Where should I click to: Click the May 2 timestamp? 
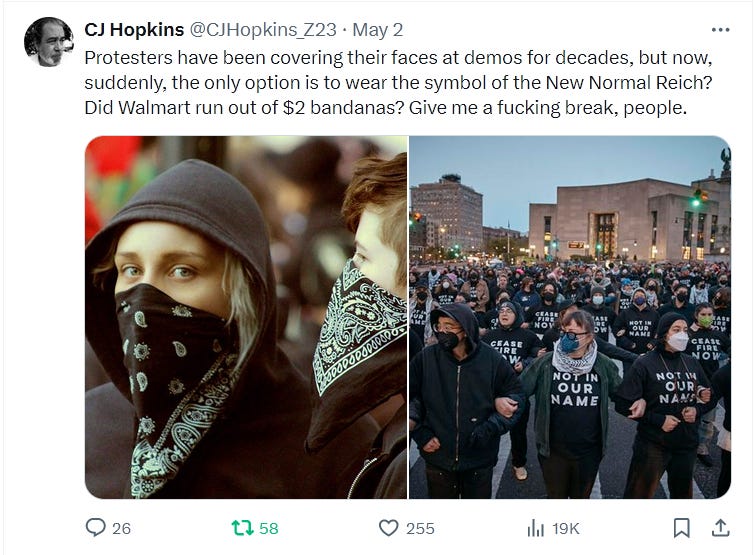click(377, 30)
